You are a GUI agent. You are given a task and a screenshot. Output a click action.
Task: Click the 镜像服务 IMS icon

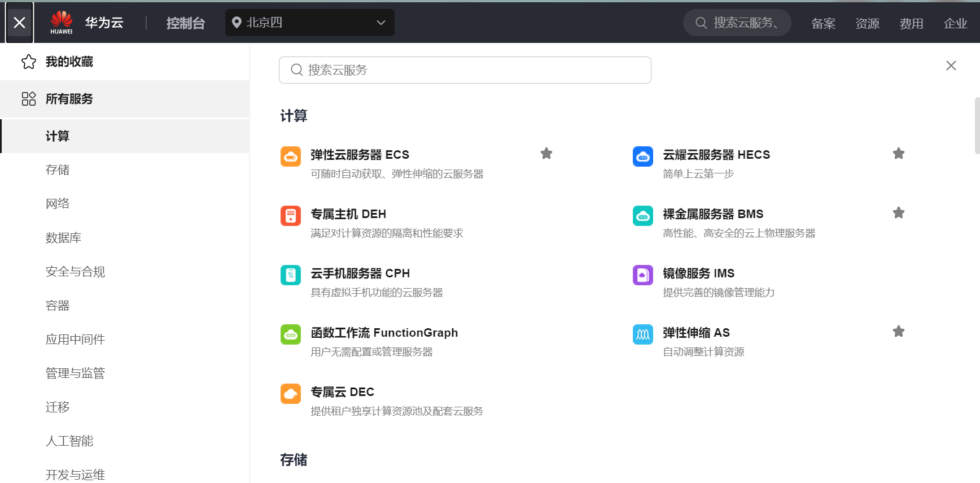tap(643, 275)
